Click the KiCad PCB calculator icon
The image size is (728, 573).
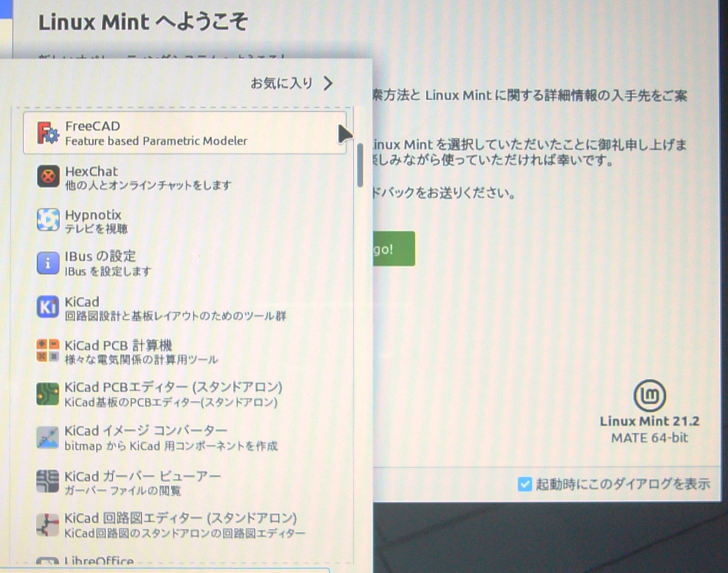(48, 350)
